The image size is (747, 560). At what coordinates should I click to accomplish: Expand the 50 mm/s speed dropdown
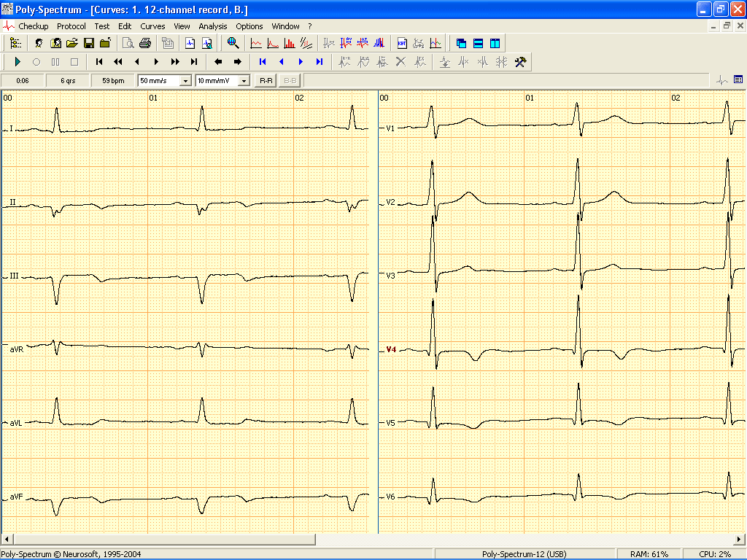(186, 81)
